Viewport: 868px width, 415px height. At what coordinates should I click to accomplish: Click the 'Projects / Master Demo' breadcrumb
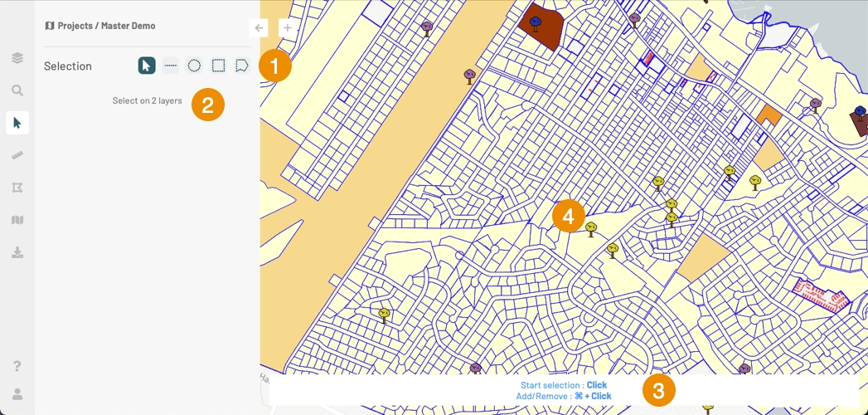100,26
